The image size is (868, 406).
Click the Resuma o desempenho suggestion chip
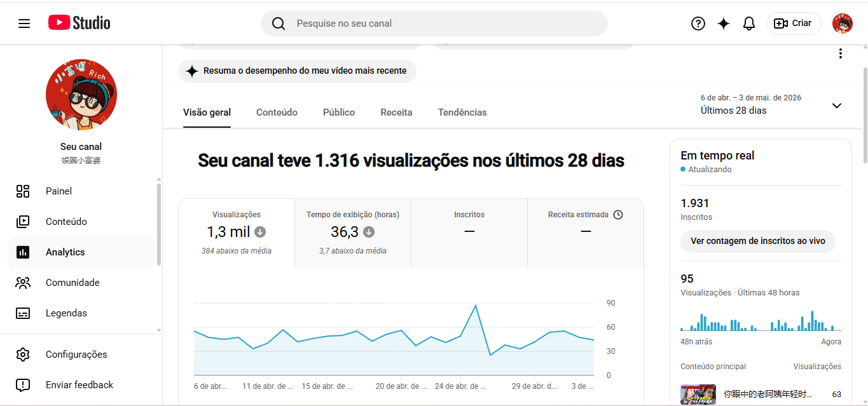[297, 71]
